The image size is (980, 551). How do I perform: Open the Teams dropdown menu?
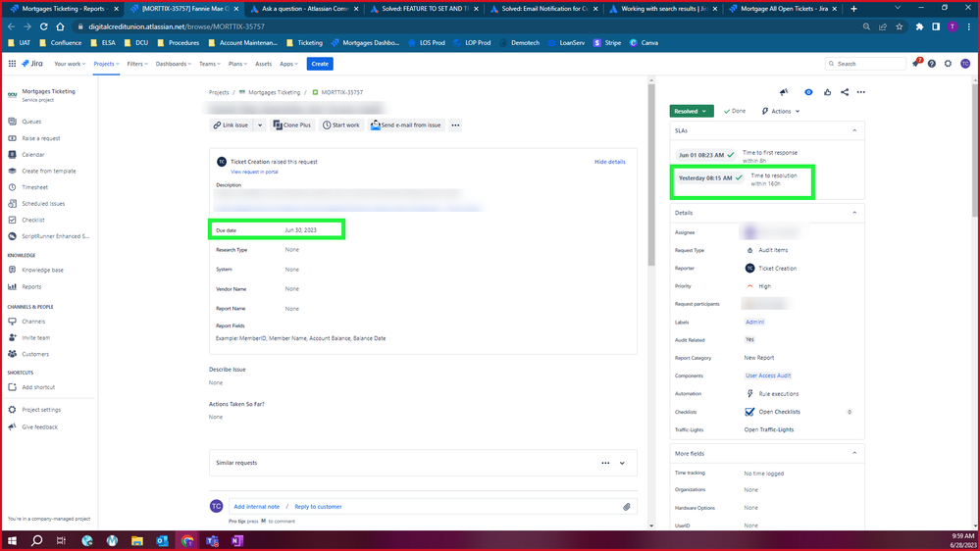[x=209, y=64]
